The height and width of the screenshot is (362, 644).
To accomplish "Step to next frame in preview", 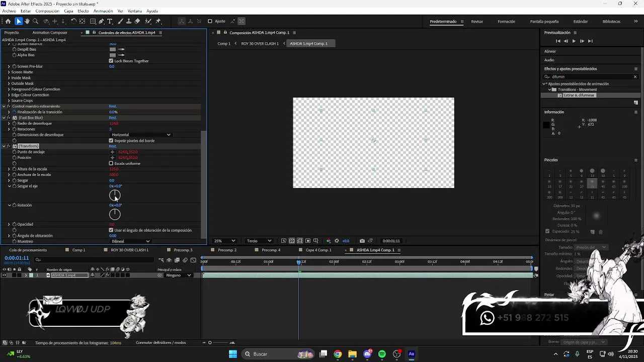I will [x=582, y=41].
